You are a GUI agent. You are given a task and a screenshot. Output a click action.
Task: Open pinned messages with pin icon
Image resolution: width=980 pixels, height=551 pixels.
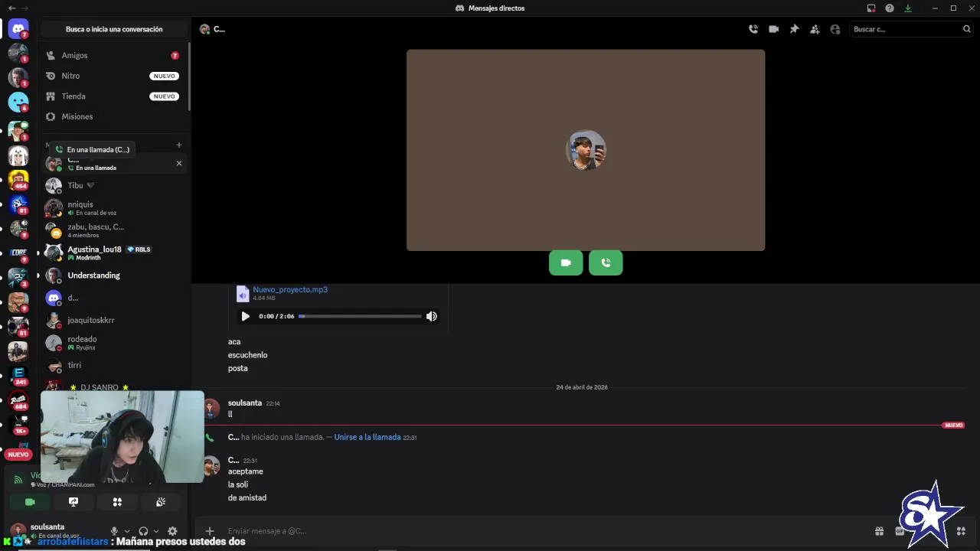tap(794, 29)
